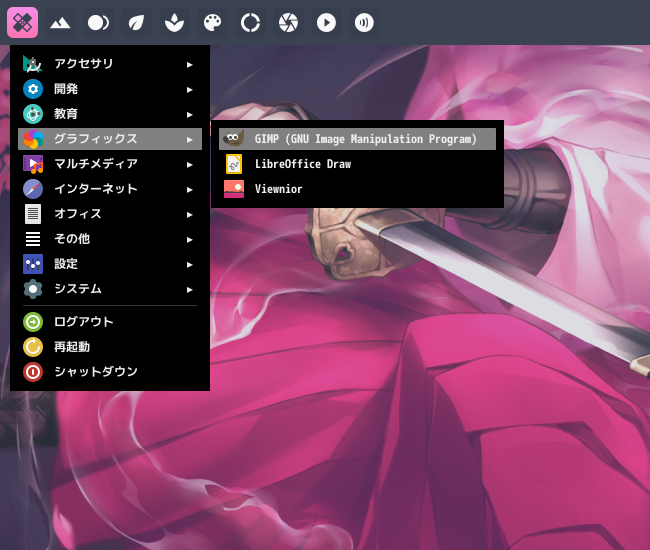
Task: Launch LibreOffice Draw from submenu
Action: (357, 164)
